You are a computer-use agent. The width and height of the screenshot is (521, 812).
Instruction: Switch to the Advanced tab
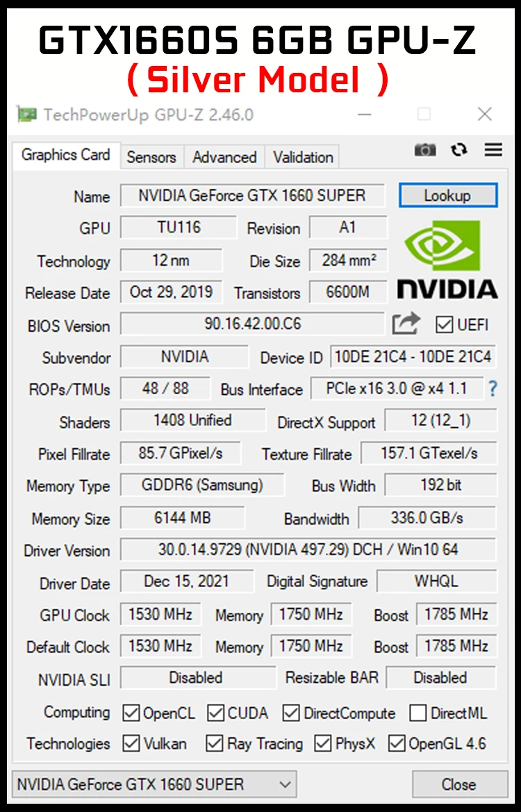(x=224, y=157)
